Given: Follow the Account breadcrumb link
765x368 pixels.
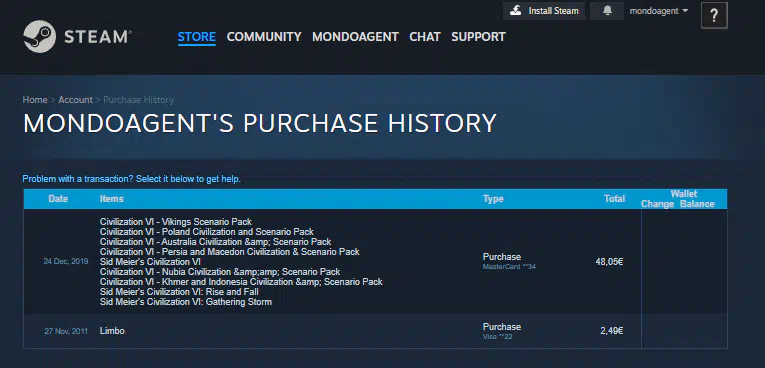Looking at the screenshot, I should coord(76,100).
